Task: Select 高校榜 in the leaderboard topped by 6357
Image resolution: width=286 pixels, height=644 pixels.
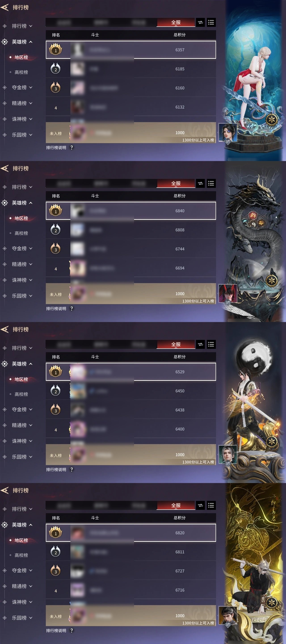Action: coord(21,72)
